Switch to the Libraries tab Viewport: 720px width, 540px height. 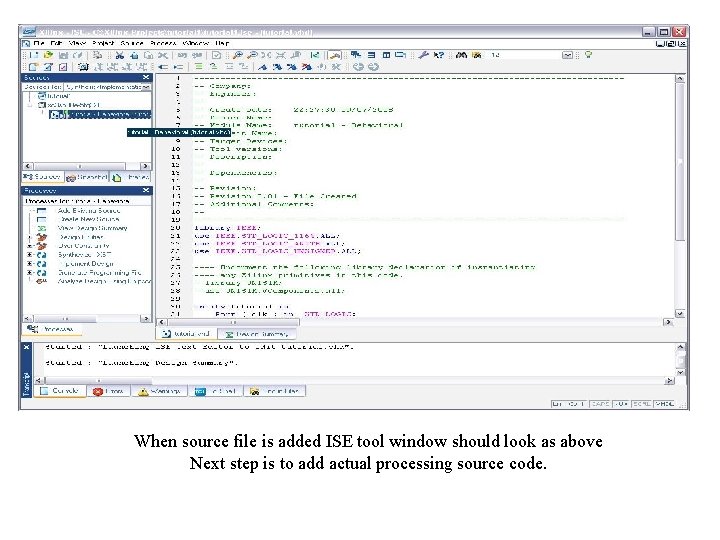click(131, 177)
